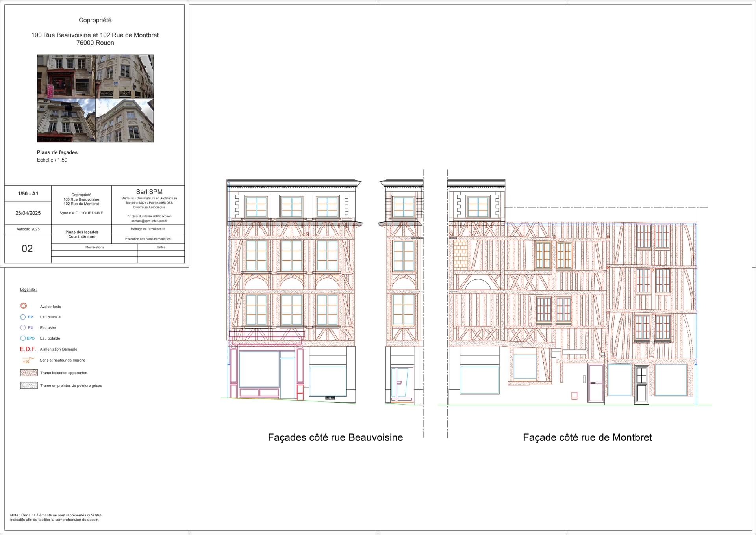
Task: Click the Modifications column header
Action: pyautogui.click(x=94, y=247)
